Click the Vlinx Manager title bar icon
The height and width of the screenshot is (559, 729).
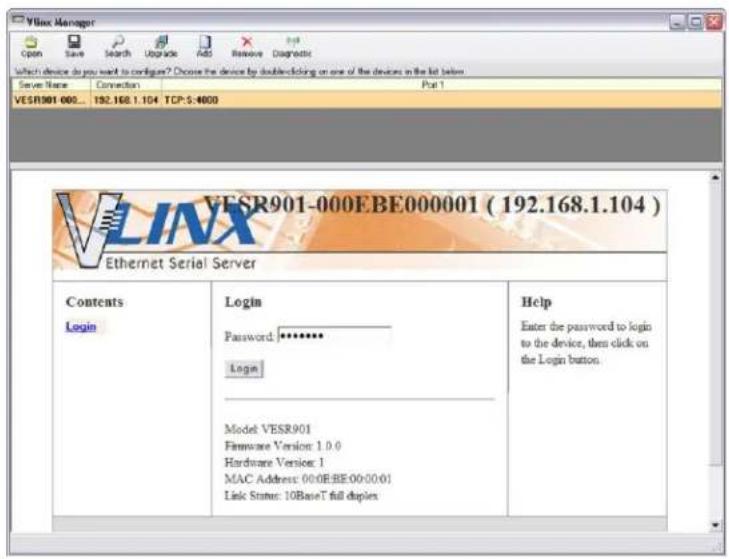point(18,20)
